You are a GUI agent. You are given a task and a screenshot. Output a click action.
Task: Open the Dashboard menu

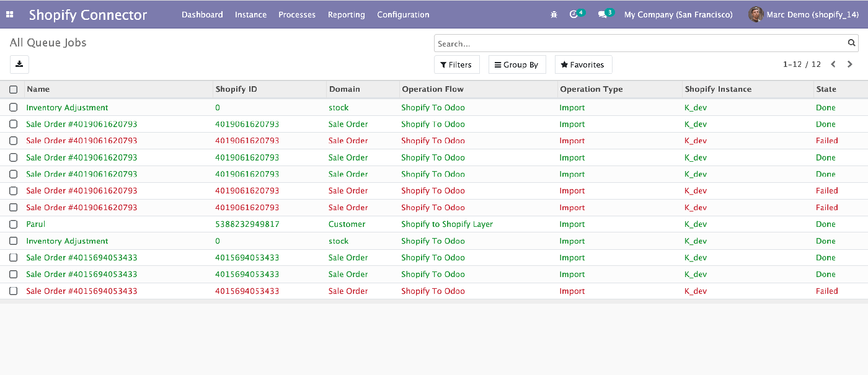(202, 14)
